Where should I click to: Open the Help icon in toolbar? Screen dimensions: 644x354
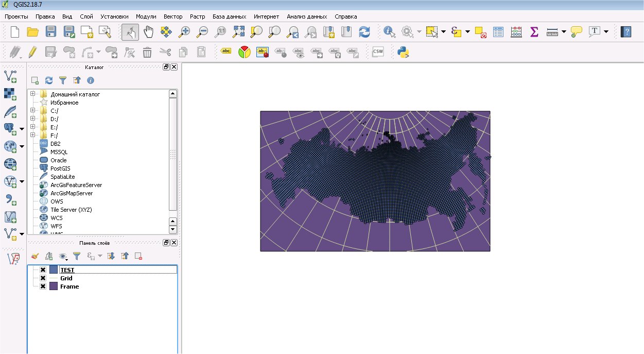tap(625, 32)
